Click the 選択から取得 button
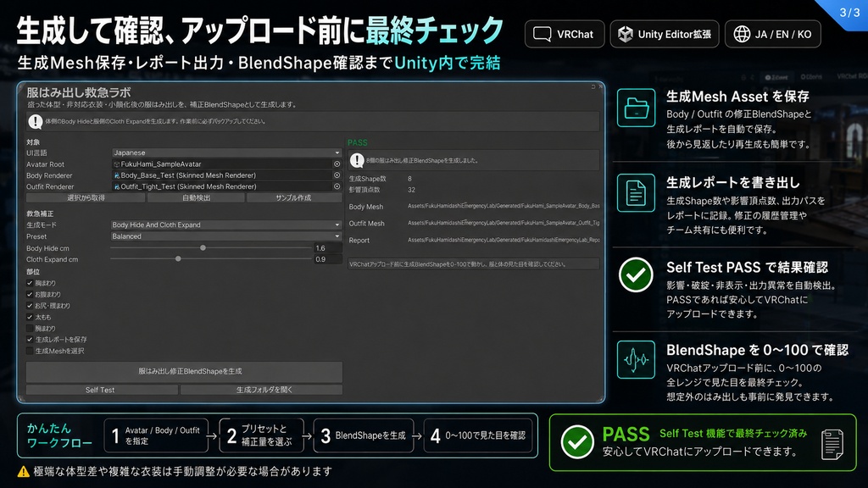Viewport: 868px width, 488px height. [86, 197]
